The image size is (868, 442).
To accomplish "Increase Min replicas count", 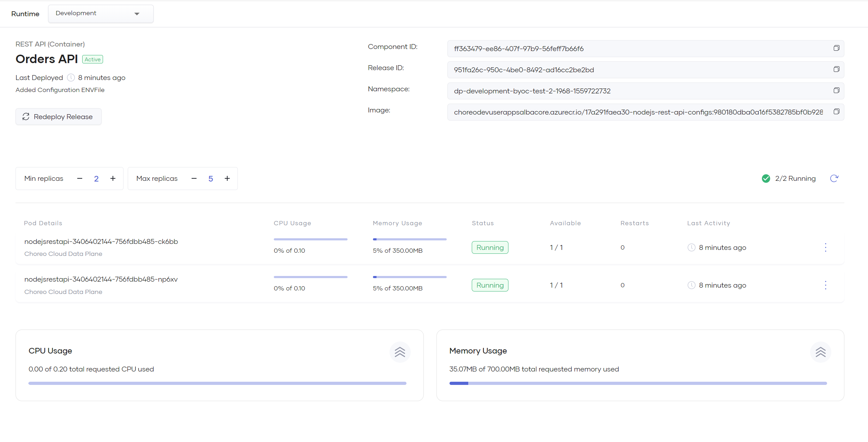I will tap(113, 179).
